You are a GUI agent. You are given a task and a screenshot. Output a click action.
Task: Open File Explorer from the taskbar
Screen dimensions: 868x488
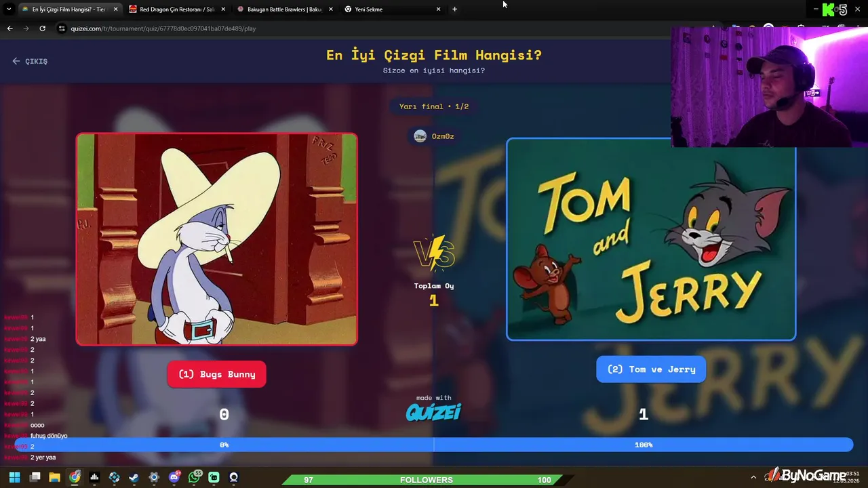55,477
